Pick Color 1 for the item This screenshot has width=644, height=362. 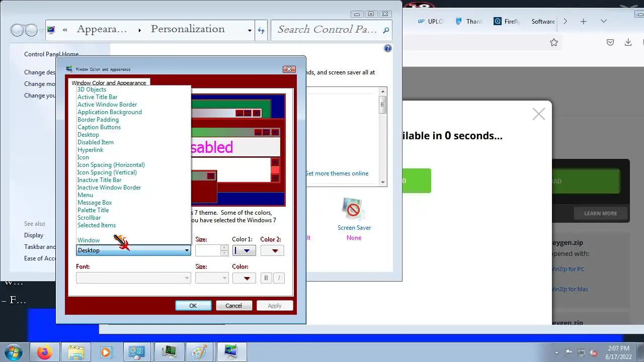point(244,250)
